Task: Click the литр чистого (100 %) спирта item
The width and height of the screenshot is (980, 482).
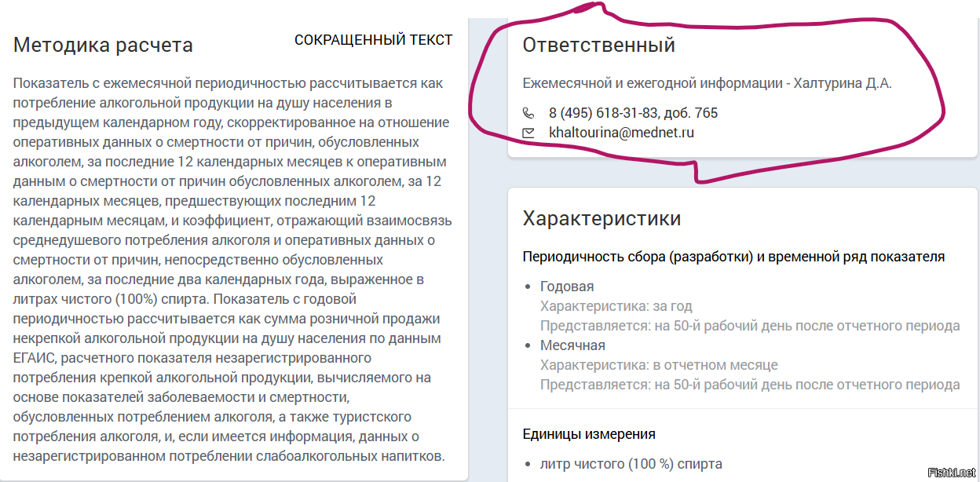Action: coord(631,464)
